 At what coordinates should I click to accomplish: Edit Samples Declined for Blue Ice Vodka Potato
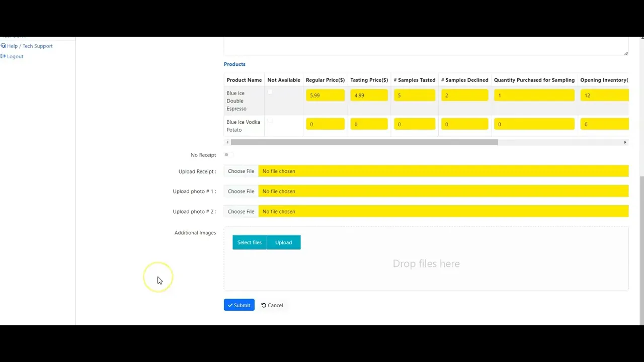click(464, 124)
